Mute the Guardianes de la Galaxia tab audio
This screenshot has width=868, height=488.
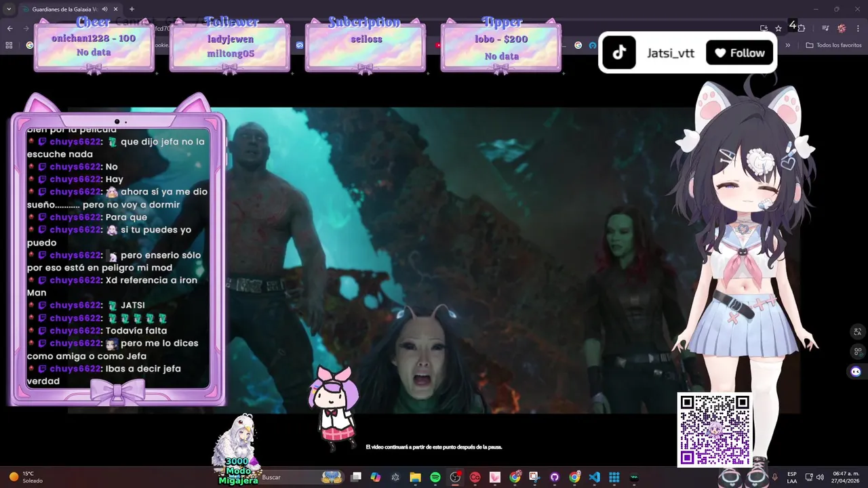(104, 9)
